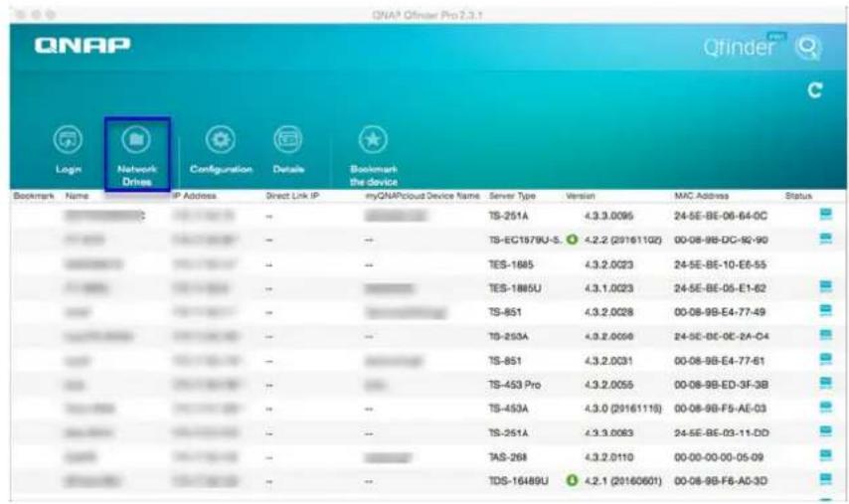Screen dimensions: 849x504
Task: Sort by the IP Address column header
Action: tap(194, 196)
